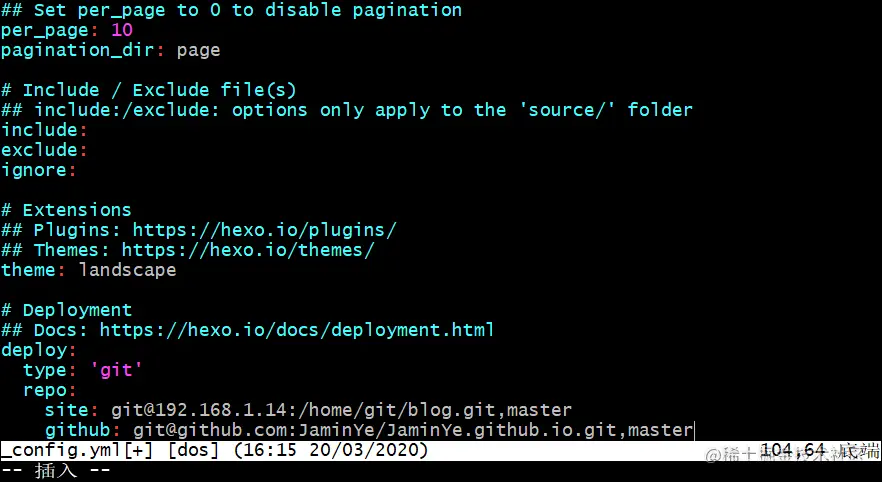This screenshot has height=482, width=882.
Task: Click the 'type' key under deploy
Action: 45,371
